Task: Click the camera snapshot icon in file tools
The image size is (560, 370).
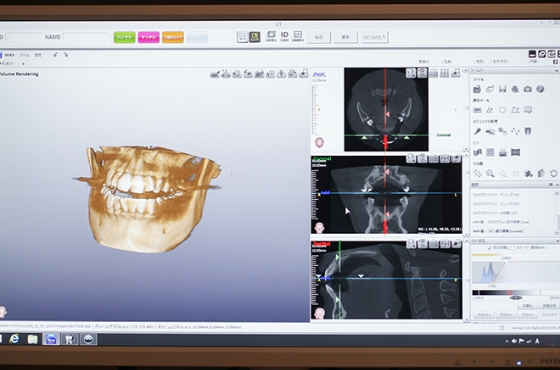Action: click(x=528, y=89)
